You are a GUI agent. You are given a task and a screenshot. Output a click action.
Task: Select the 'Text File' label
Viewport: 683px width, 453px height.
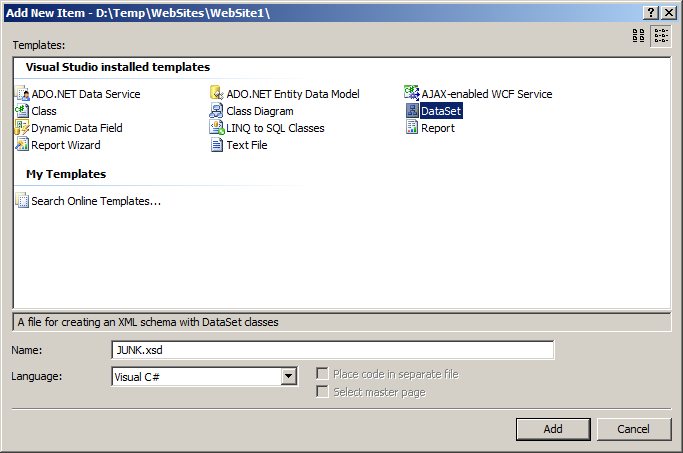[x=247, y=145]
